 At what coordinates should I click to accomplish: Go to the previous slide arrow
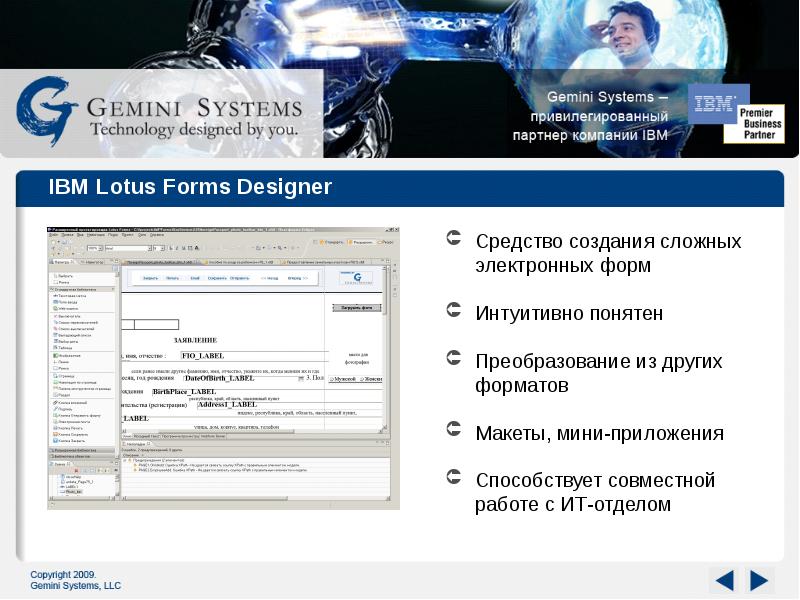tap(724, 580)
